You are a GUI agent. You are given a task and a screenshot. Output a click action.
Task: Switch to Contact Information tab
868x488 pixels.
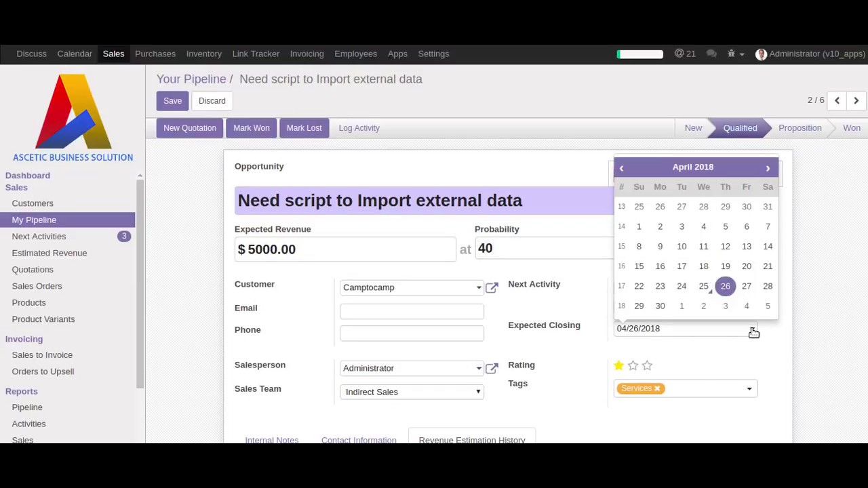359,439
